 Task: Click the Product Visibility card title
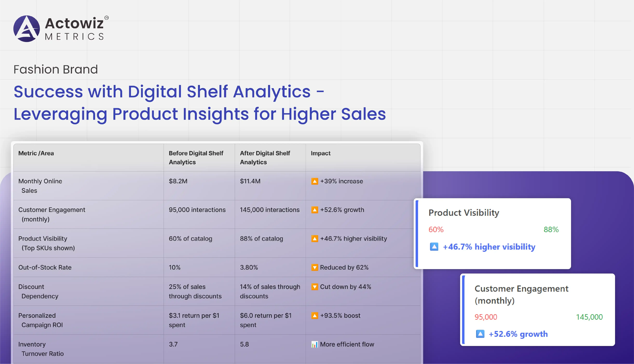tap(464, 212)
